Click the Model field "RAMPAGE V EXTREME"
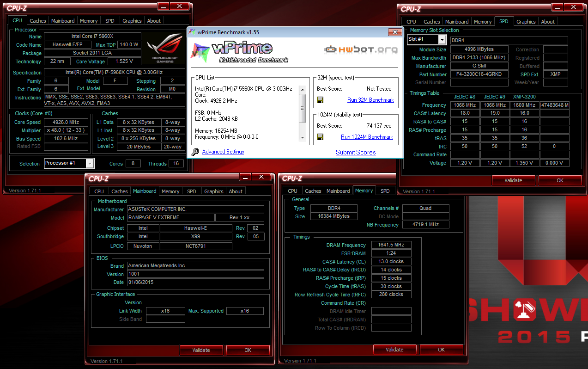Image resolution: width=588 pixels, height=369 pixels. point(170,218)
